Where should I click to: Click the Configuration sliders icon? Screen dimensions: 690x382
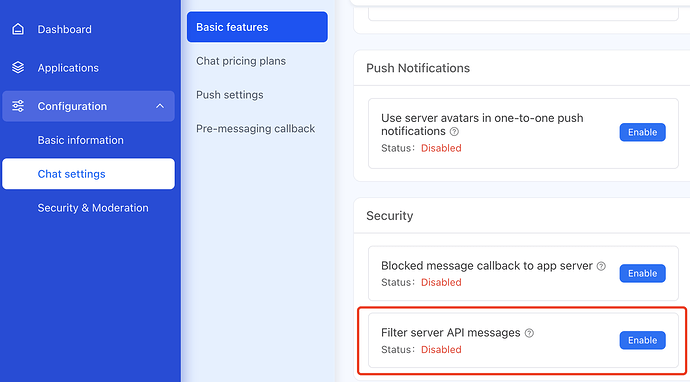tap(18, 106)
